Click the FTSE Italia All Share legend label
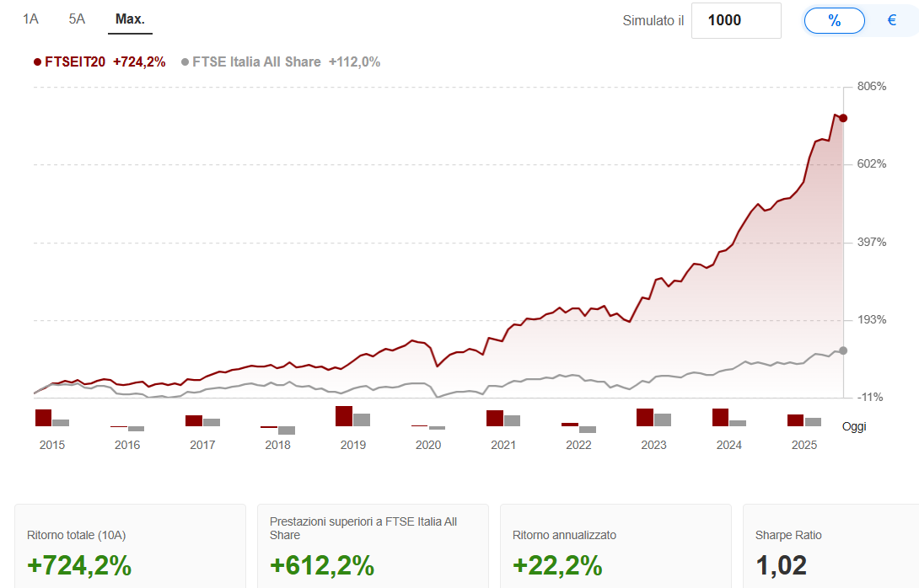Screen dimensions: 919x588 [x=256, y=62]
